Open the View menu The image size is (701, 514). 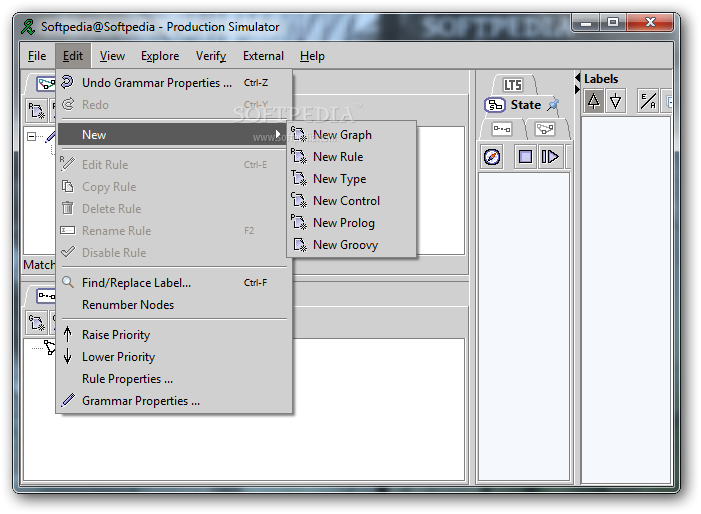coord(112,56)
